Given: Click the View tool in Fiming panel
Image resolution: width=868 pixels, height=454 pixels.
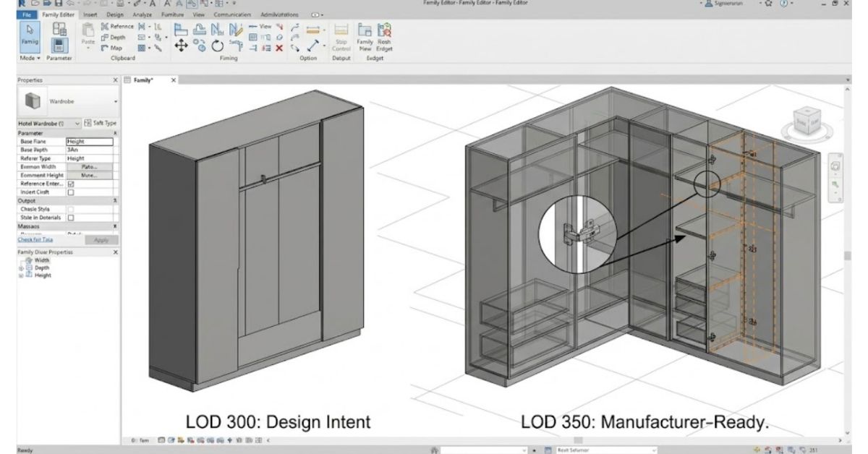Looking at the screenshot, I should pyautogui.click(x=260, y=26).
